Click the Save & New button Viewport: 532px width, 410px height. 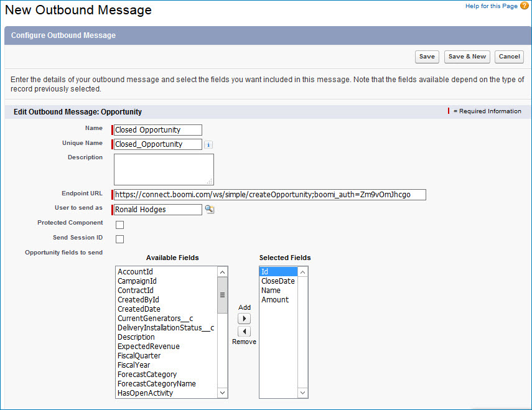click(x=467, y=56)
